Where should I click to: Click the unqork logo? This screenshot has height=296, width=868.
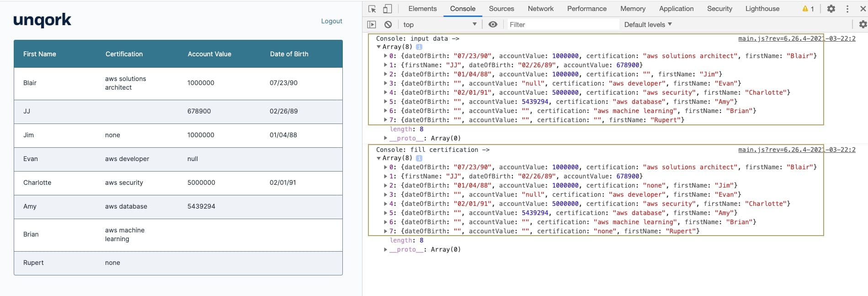point(42,20)
